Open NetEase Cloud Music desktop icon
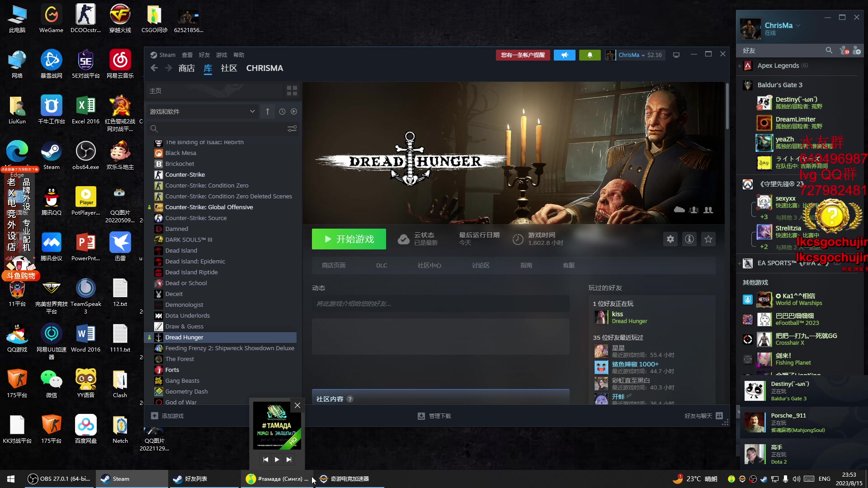Viewport: 868px width, 488px height. tap(120, 65)
